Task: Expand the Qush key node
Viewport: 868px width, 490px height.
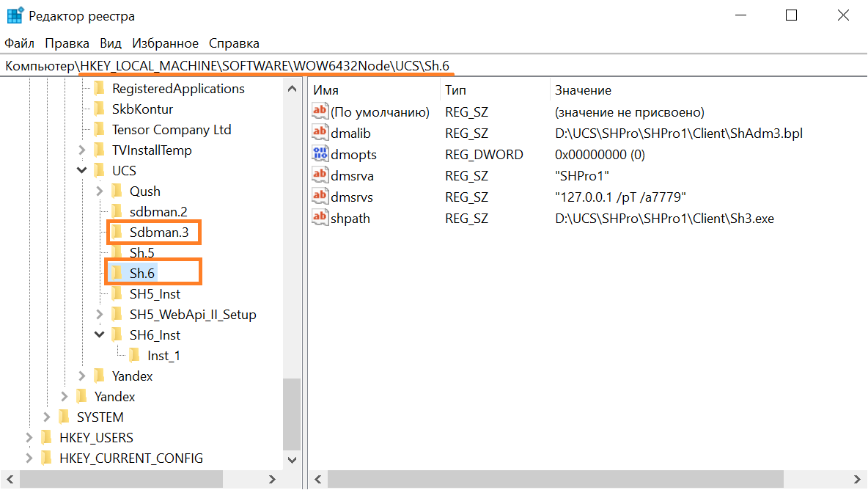Action: 100,191
